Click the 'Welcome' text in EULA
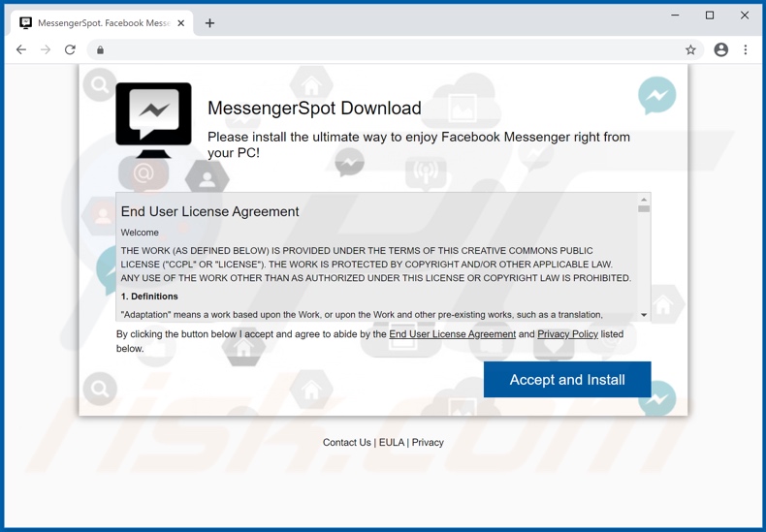Screen dimensions: 766x532 (140, 233)
